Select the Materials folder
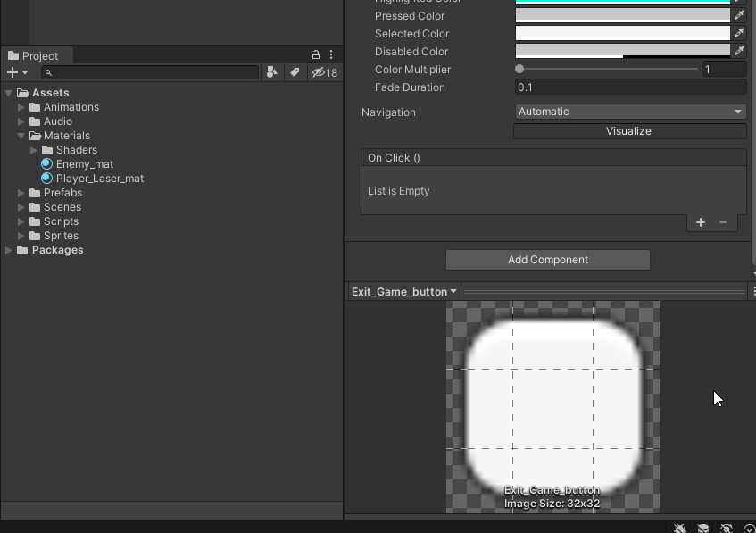 pos(67,136)
